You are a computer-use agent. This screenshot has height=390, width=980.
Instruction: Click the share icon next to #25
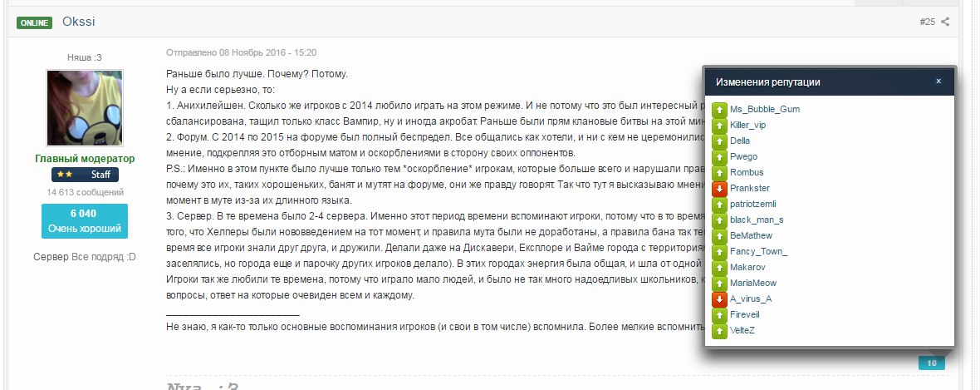pyautogui.click(x=945, y=22)
